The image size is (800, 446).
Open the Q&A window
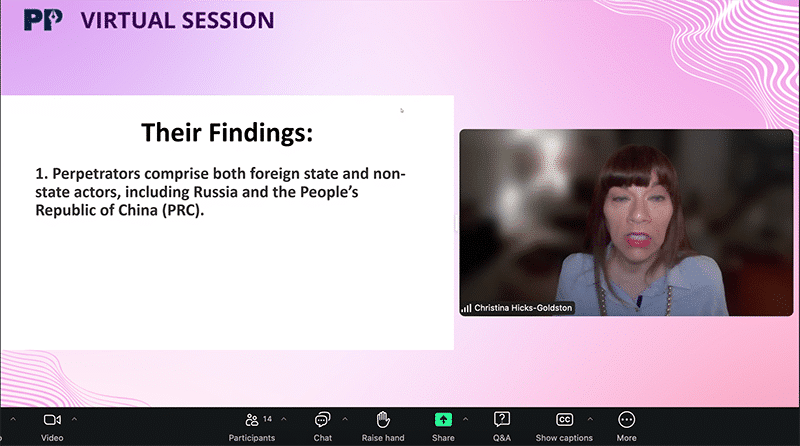tap(502, 420)
